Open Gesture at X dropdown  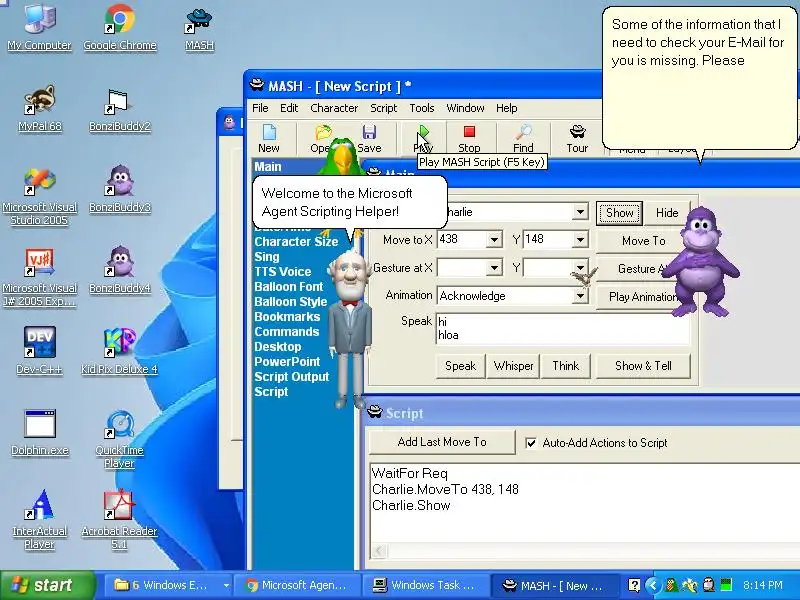point(494,268)
